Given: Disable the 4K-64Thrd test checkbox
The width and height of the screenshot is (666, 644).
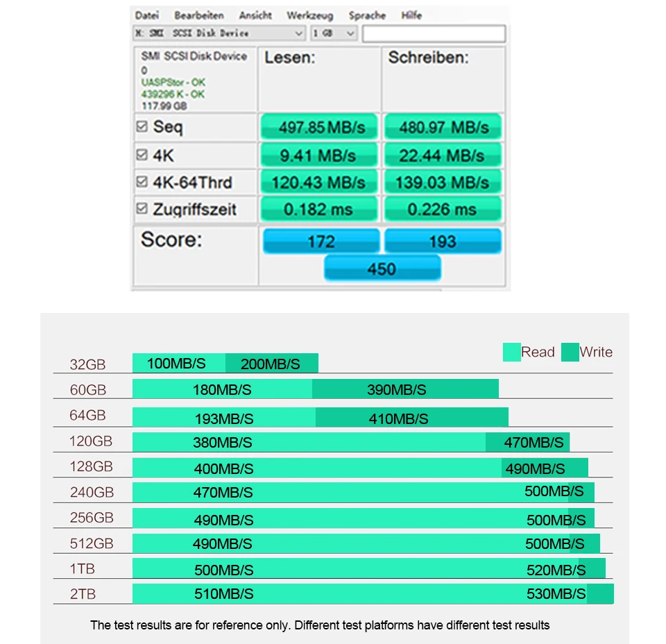Looking at the screenshot, I should 142,182.
